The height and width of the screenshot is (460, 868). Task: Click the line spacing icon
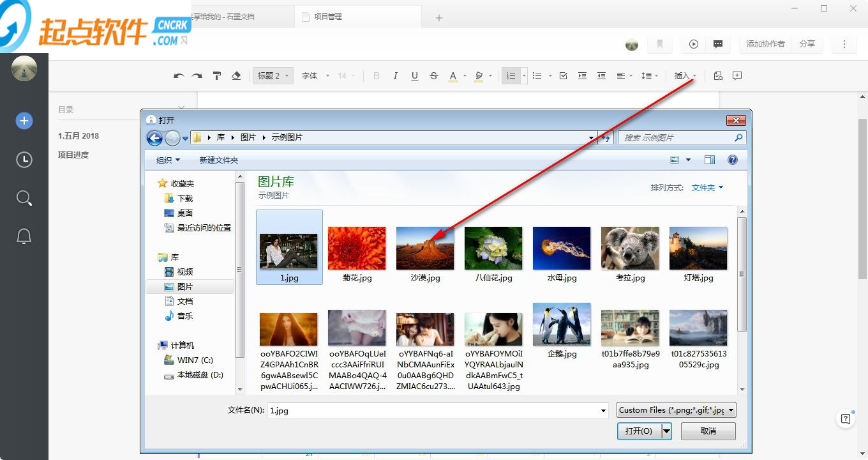(x=647, y=76)
